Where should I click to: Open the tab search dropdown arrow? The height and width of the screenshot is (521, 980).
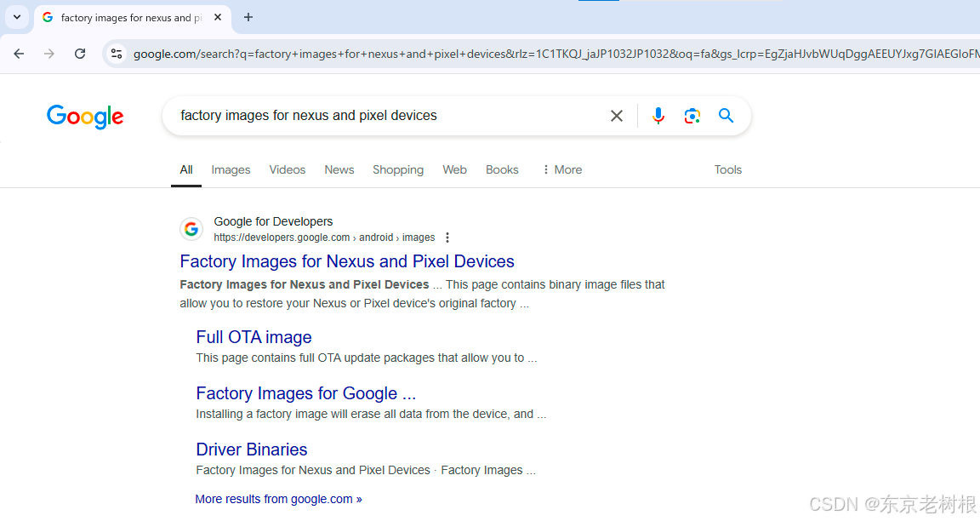(x=17, y=17)
